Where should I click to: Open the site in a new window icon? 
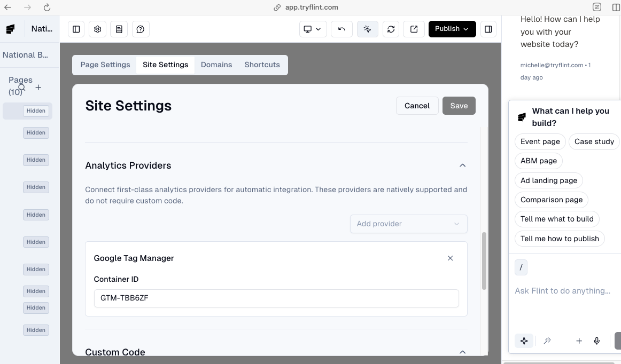(414, 29)
